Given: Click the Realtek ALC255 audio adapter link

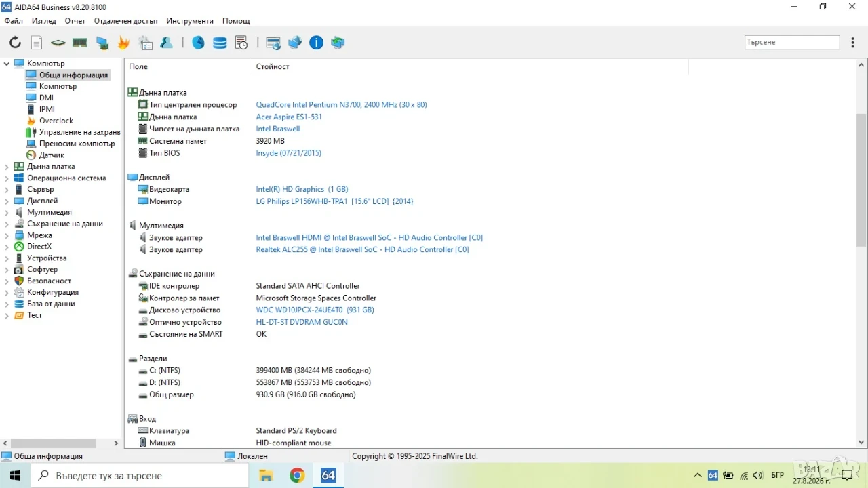Looking at the screenshot, I should [362, 250].
